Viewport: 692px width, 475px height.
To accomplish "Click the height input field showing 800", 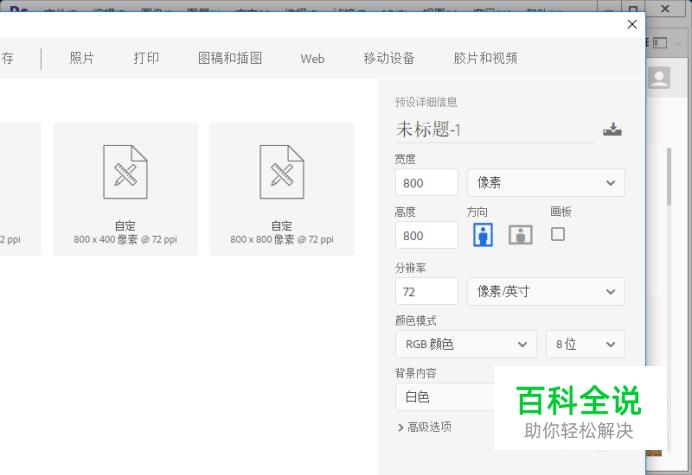I will coord(427,235).
